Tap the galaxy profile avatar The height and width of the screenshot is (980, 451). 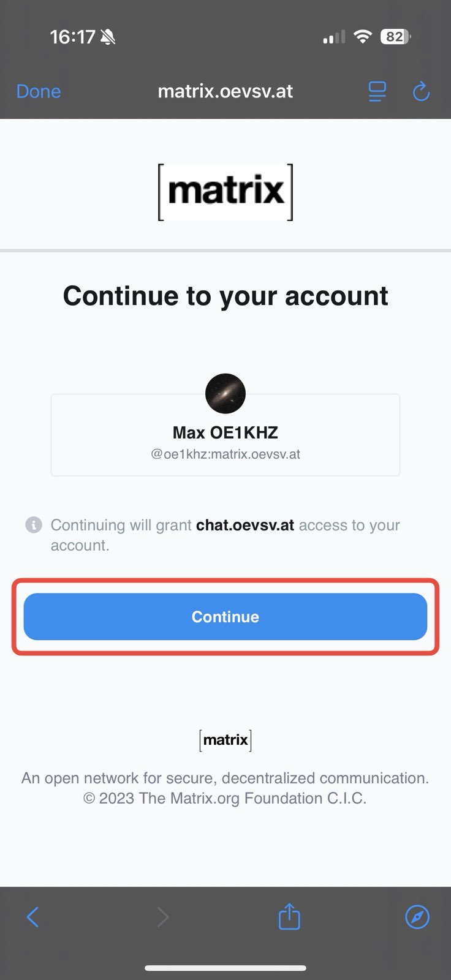click(x=225, y=394)
